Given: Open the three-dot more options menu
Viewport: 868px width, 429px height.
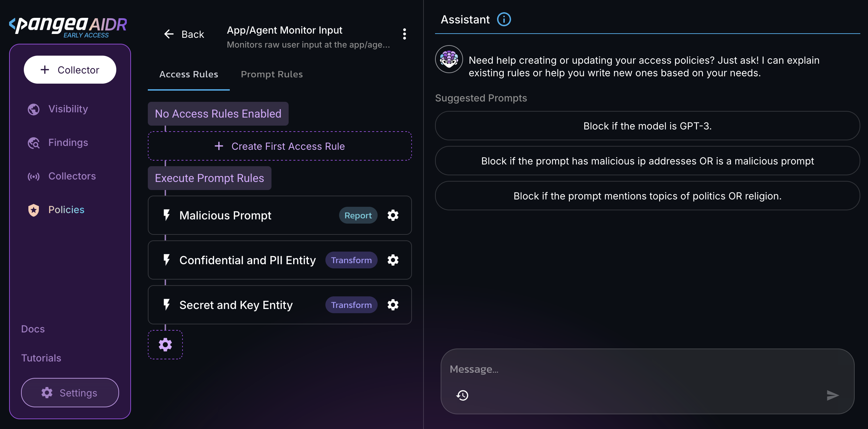Looking at the screenshot, I should tap(405, 34).
